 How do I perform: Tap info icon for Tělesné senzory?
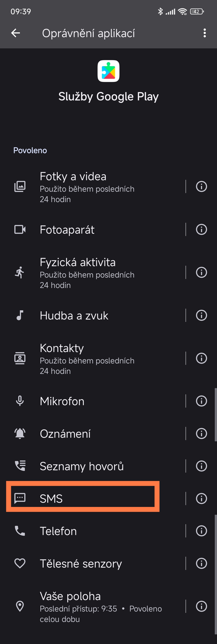(x=201, y=563)
